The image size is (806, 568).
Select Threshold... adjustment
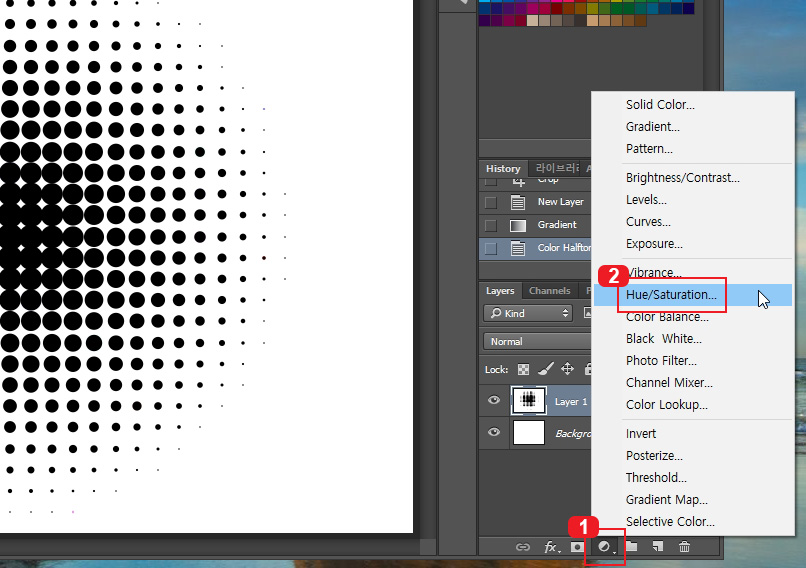[x=656, y=479]
